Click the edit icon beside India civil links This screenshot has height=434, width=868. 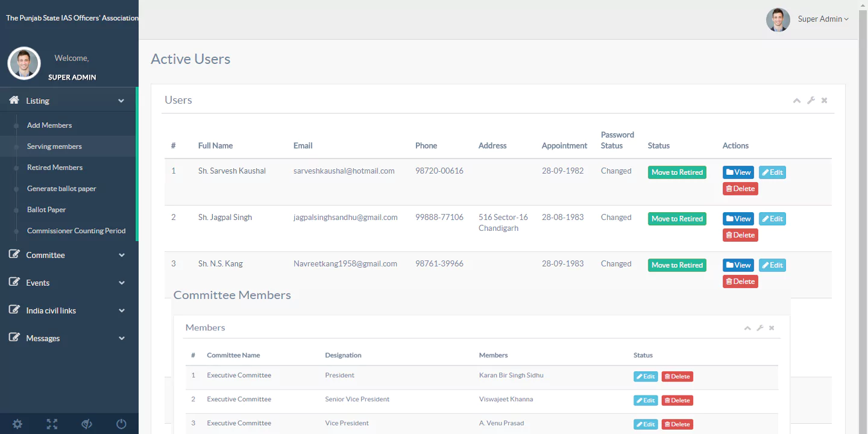coord(14,310)
